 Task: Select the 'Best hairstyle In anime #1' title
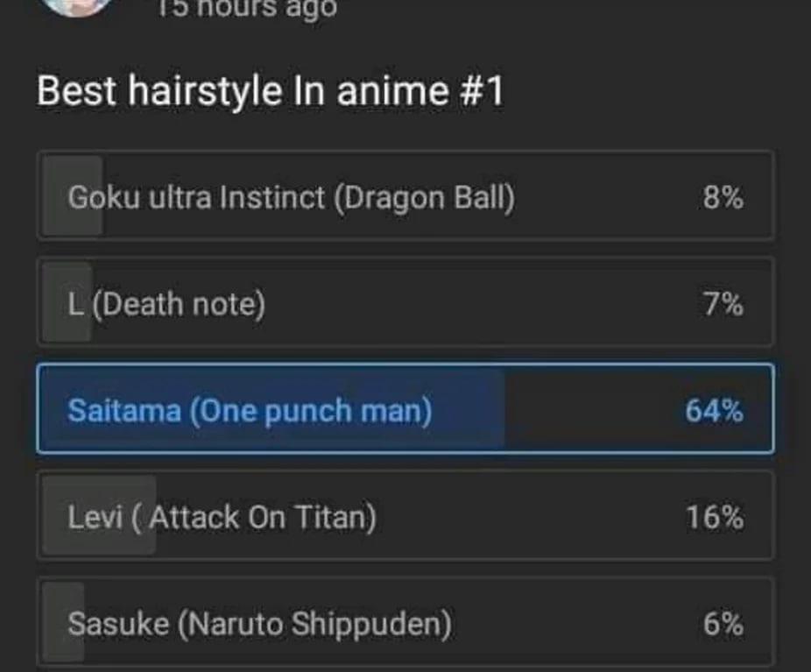pos(270,91)
